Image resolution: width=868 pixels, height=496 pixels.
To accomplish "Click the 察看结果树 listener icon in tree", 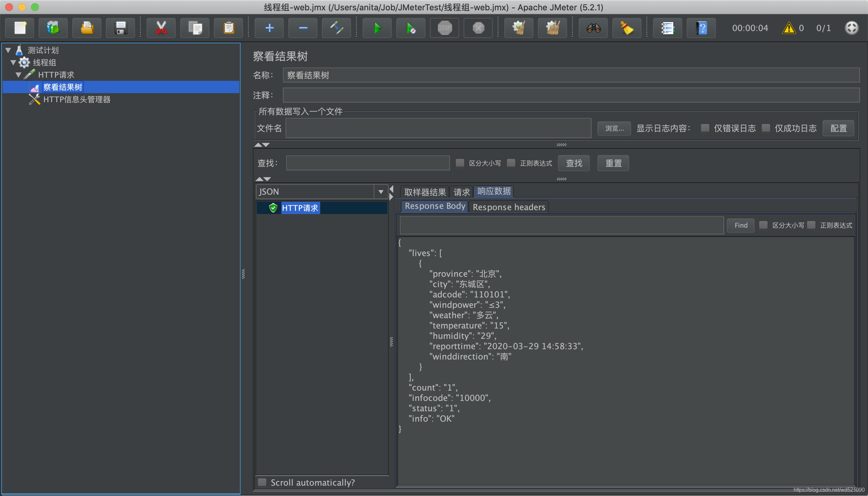I will click(x=35, y=88).
